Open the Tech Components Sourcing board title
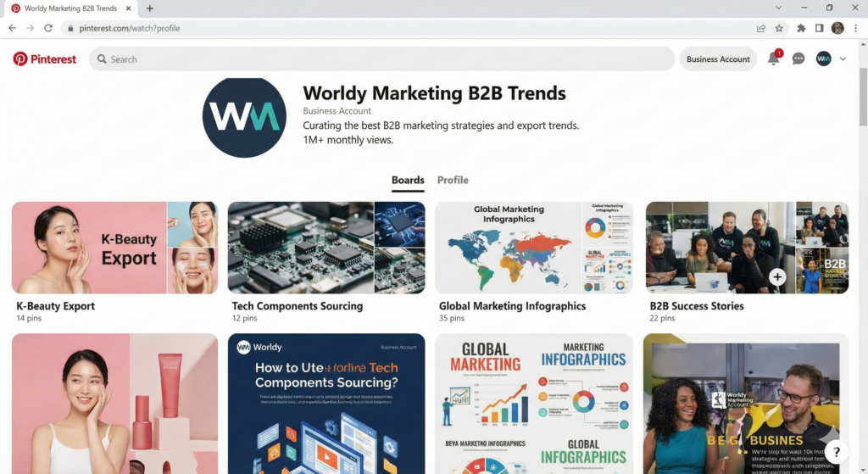This screenshot has height=474, width=868. click(298, 305)
